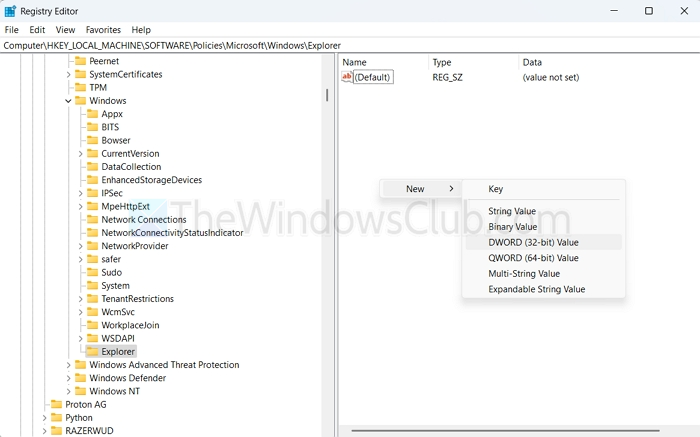700x437 pixels.
Task: Choose Expandable String Value from submenu
Action: pos(543,289)
